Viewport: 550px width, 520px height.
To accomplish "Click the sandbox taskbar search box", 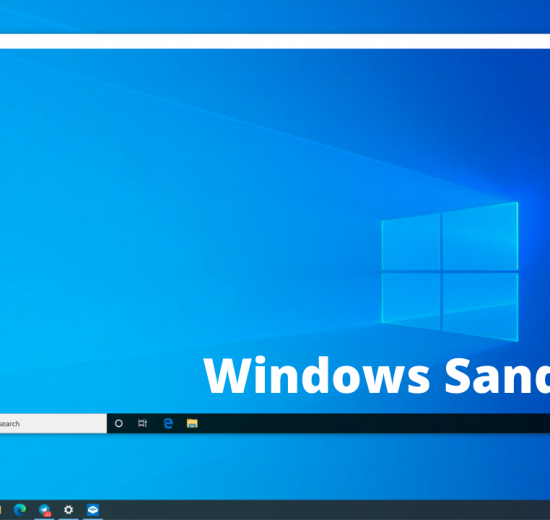I will 53,424.
